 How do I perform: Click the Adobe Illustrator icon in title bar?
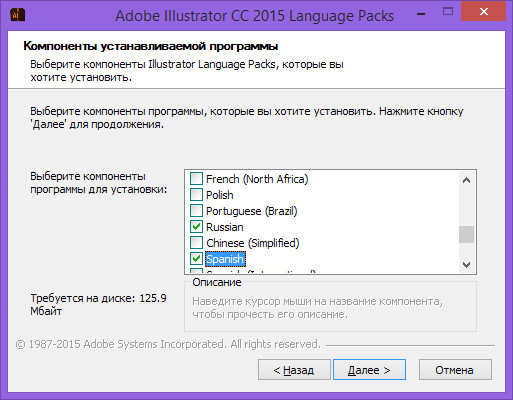click(x=17, y=15)
